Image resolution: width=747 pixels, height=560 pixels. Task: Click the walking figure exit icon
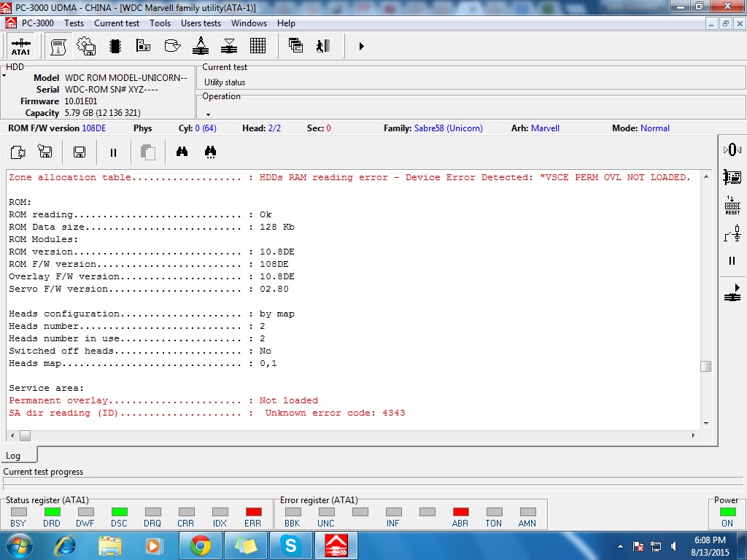coord(323,46)
